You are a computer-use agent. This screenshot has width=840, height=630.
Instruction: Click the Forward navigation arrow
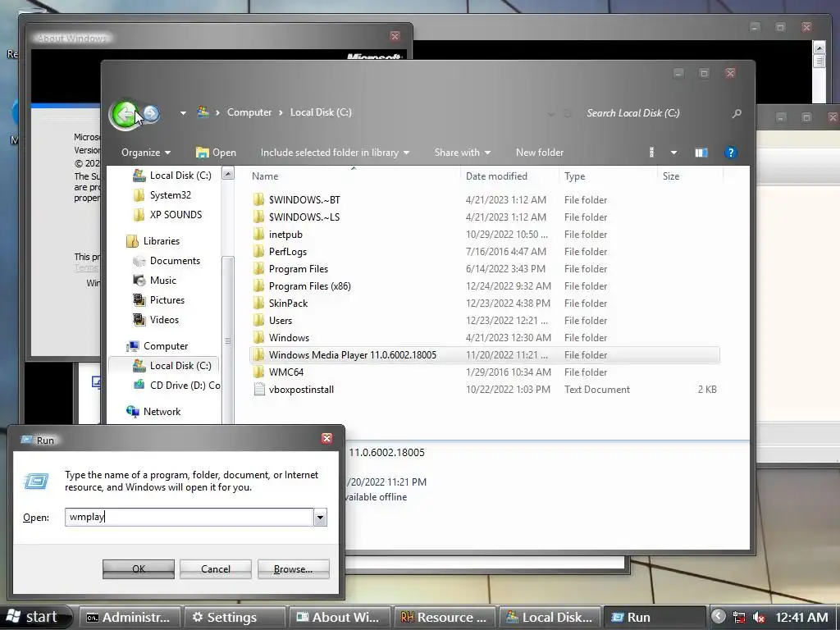(x=151, y=113)
